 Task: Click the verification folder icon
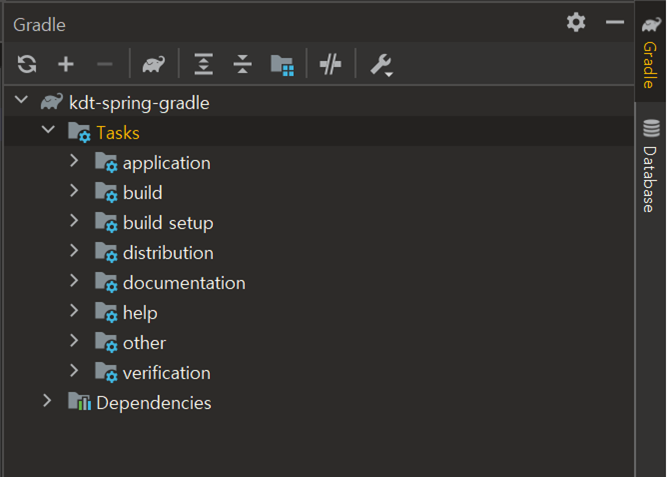[x=106, y=372]
